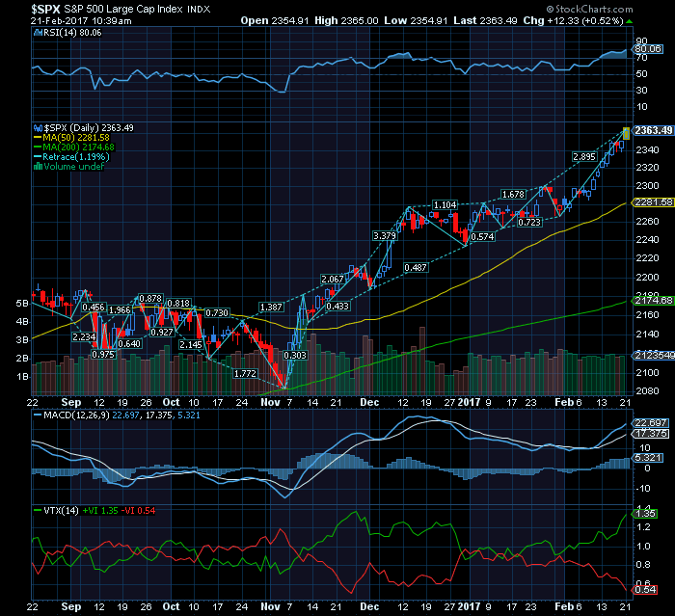The height and width of the screenshot is (616, 675).
Task: Click the RSI(14) 80.06 indicator label
Action: 72,33
